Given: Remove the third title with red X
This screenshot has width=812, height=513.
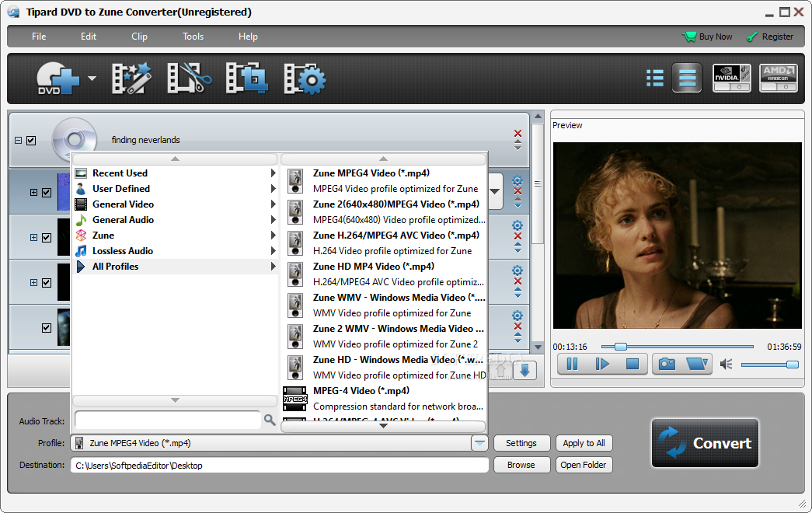Looking at the screenshot, I should click(x=518, y=281).
